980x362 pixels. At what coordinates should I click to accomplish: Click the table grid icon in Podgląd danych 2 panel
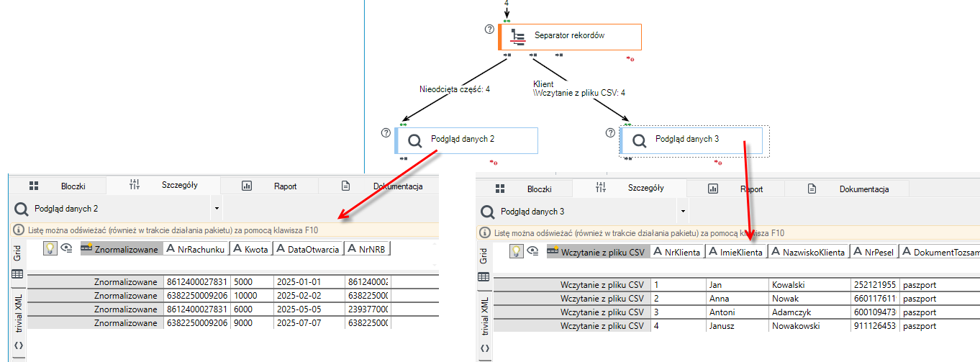[18, 274]
